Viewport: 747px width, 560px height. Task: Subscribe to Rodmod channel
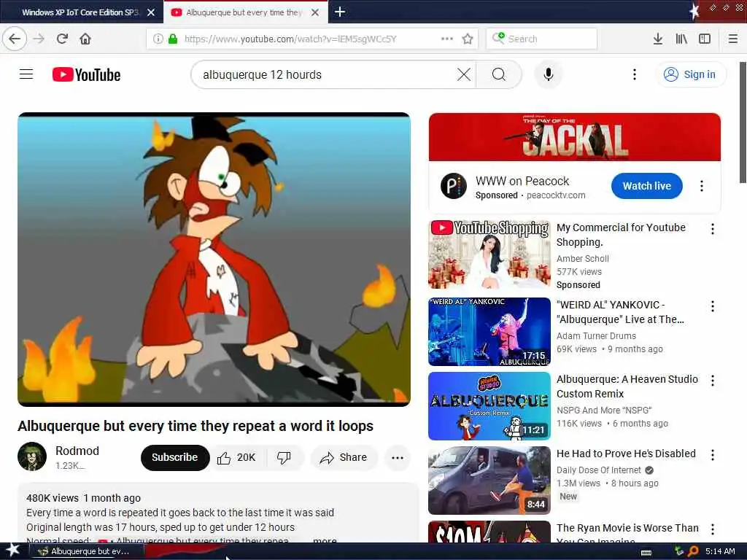point(175,457)
